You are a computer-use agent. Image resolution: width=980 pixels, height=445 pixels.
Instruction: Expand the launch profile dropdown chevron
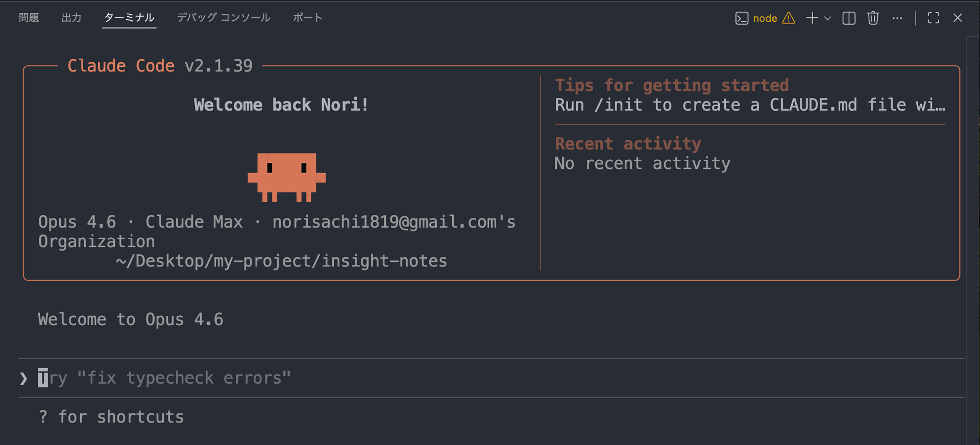828,18
